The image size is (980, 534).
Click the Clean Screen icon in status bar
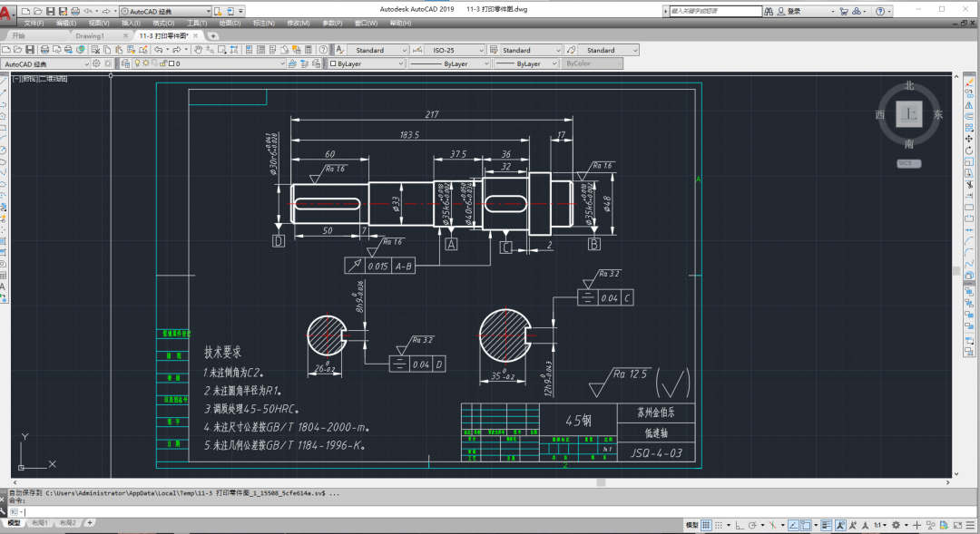click(x=957, y=525)
